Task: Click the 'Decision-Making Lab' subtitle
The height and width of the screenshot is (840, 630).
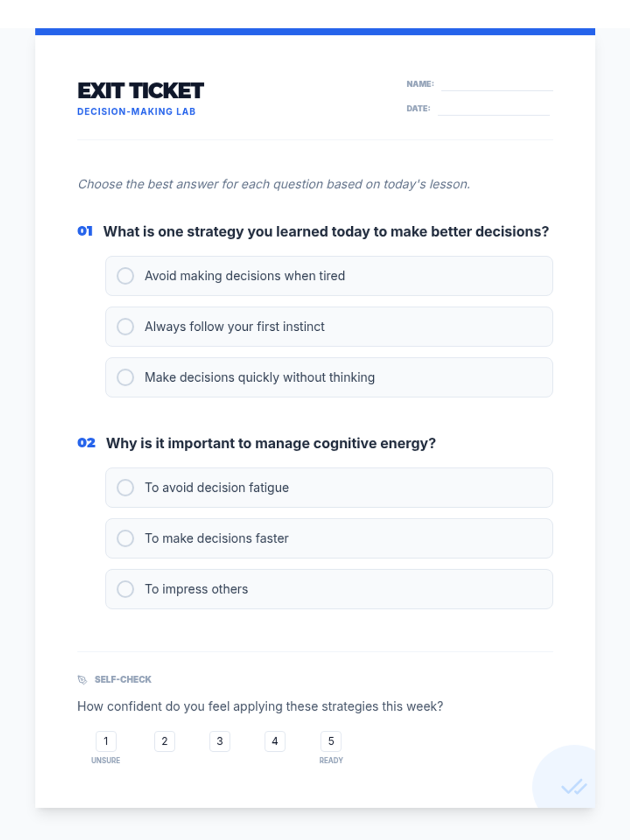Action: coord(136,112)
